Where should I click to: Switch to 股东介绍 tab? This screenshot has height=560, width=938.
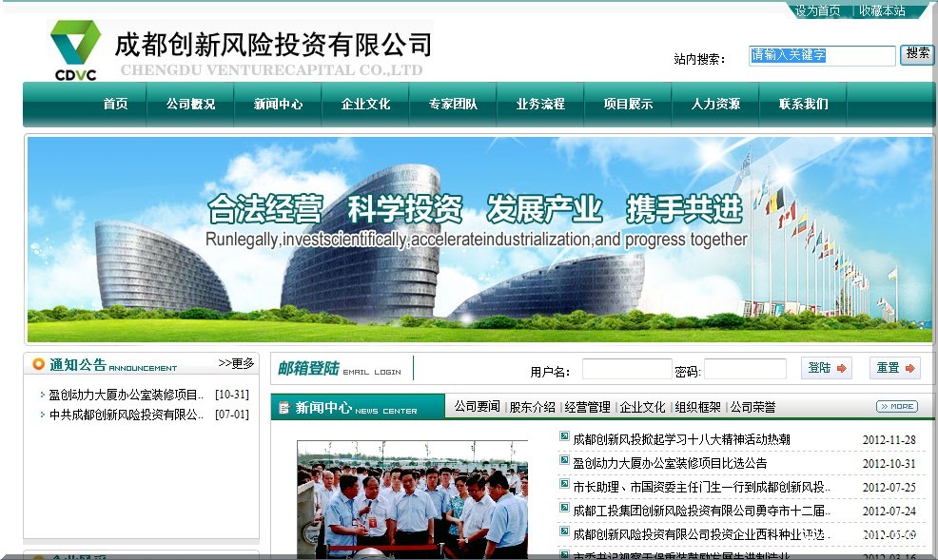click(532, 406)
